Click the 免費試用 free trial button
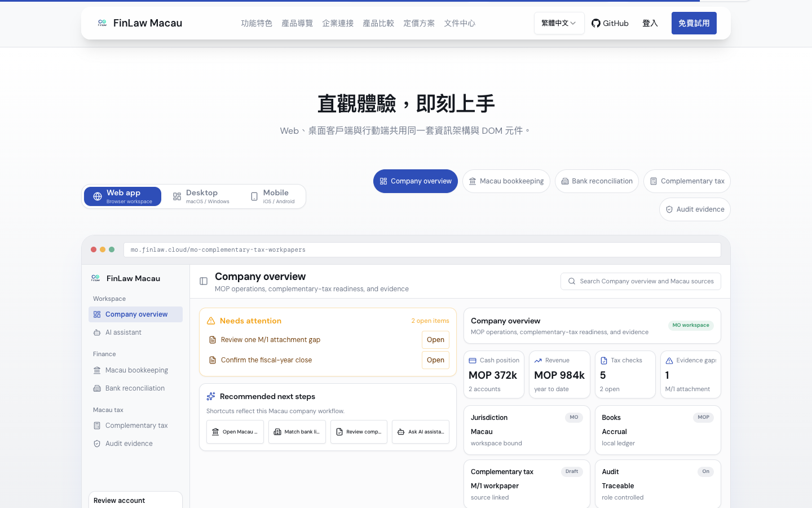The width and height of the screenshot is (812, 508). pyautogui.click(x=694, y=23)
